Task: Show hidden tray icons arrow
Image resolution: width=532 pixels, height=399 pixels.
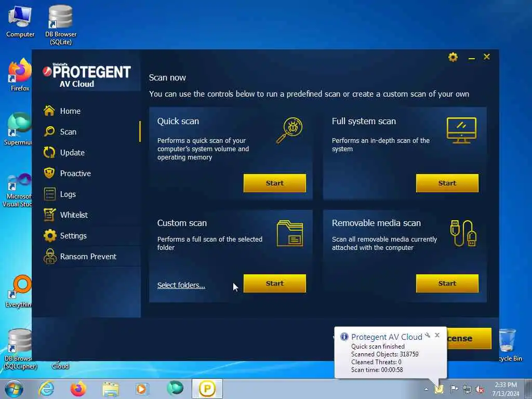Action: coord(426,390)
